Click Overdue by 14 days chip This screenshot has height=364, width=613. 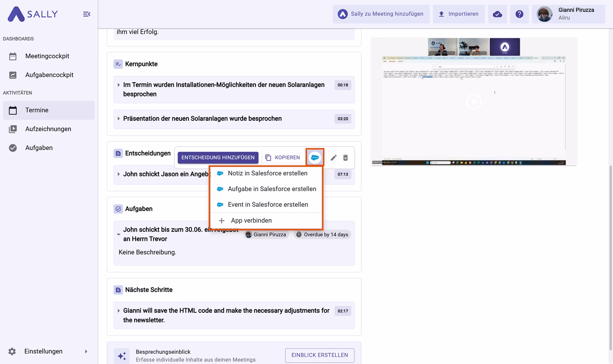click(322, 234)
